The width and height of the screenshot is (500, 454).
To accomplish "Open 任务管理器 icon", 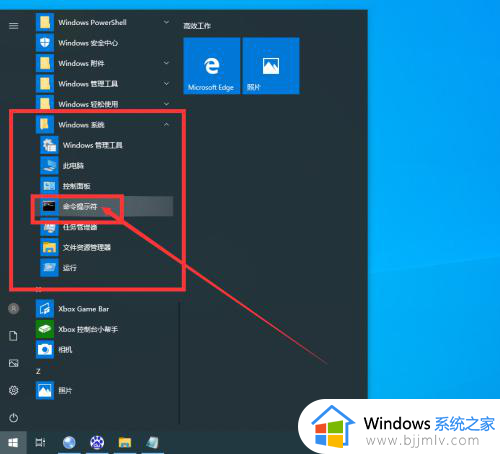I will click(x=49, y=227).
